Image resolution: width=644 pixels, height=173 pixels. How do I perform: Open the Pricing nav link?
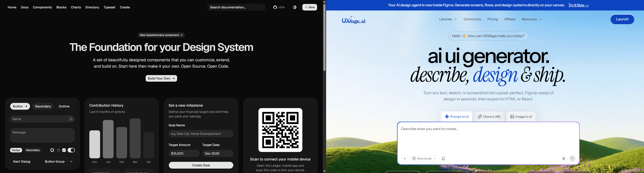point(492,19)
